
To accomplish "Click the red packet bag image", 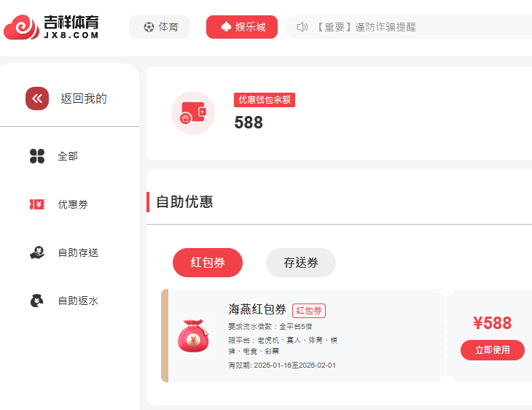I will click(193, 336).
